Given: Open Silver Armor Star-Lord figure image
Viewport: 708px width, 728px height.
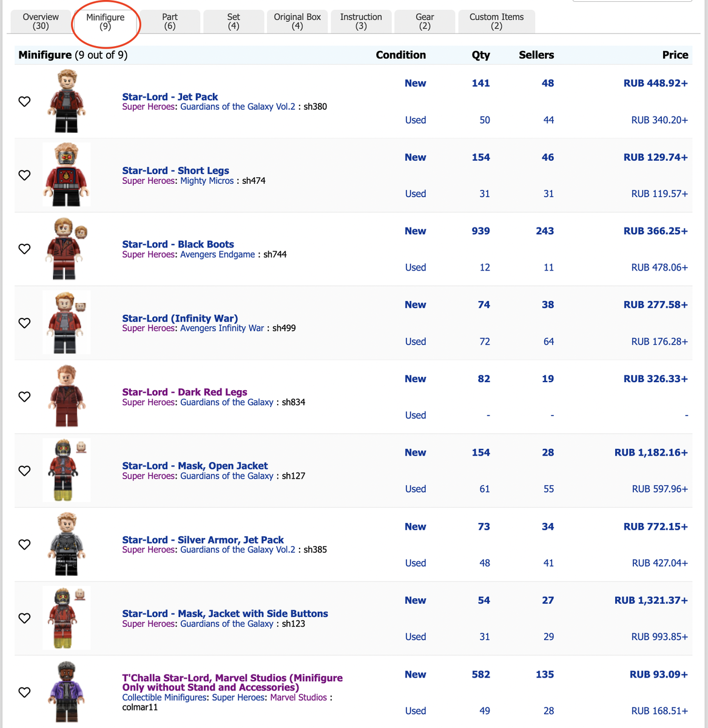Looking at the screenshot, I should click(67, 544).
